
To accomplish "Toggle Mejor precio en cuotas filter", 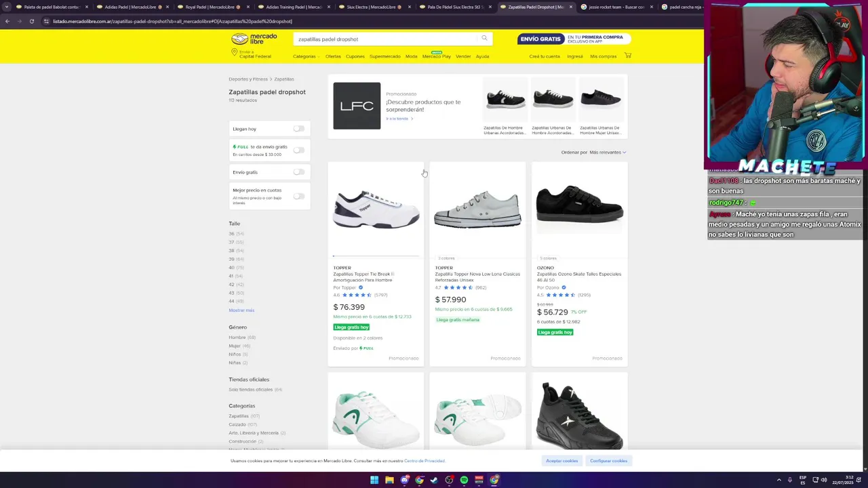I will pos(299,197).
